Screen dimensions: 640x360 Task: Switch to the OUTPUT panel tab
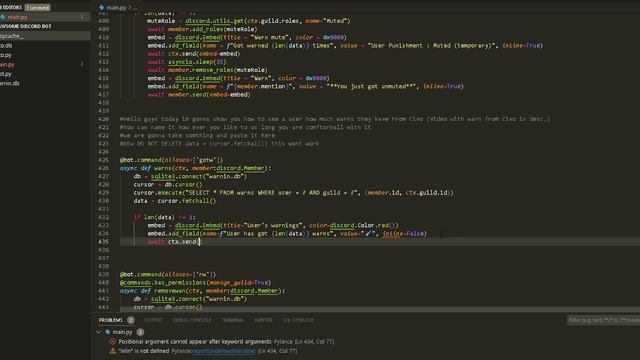(x=153, y=320)
